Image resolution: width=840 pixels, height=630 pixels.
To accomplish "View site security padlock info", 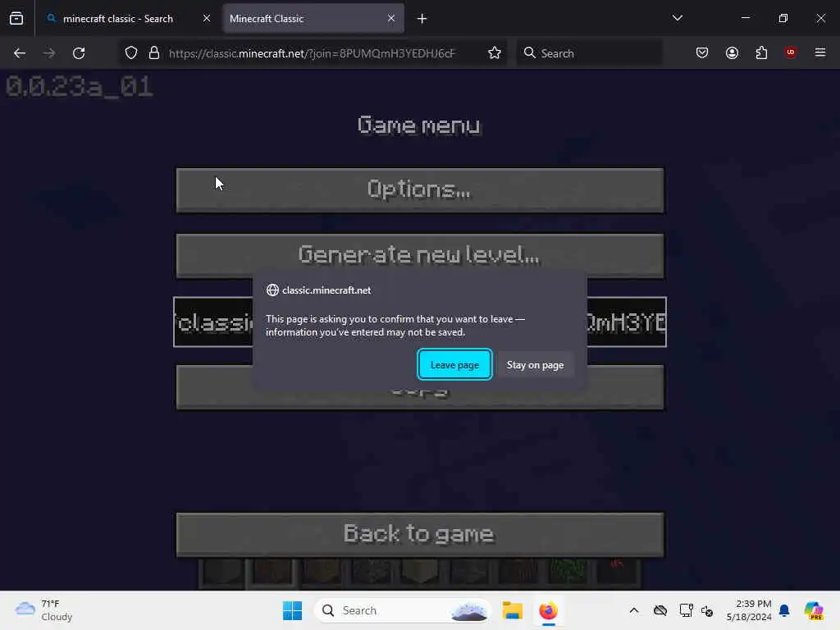I will click(x=154, y=53).
